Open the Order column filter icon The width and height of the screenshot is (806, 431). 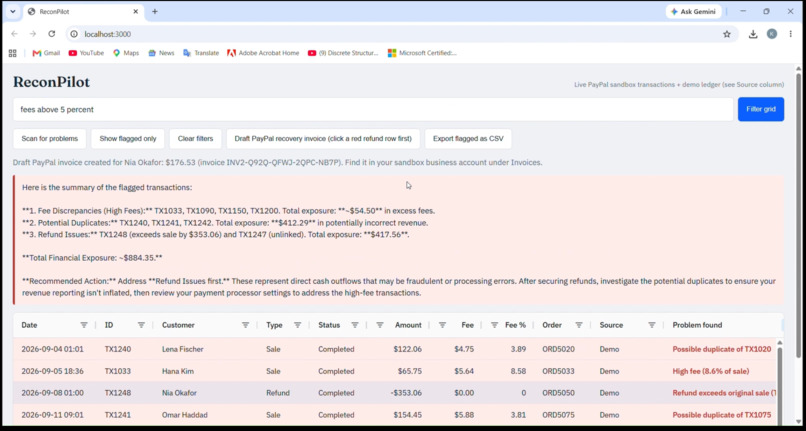pyautogui.click(x=579, y=325)
